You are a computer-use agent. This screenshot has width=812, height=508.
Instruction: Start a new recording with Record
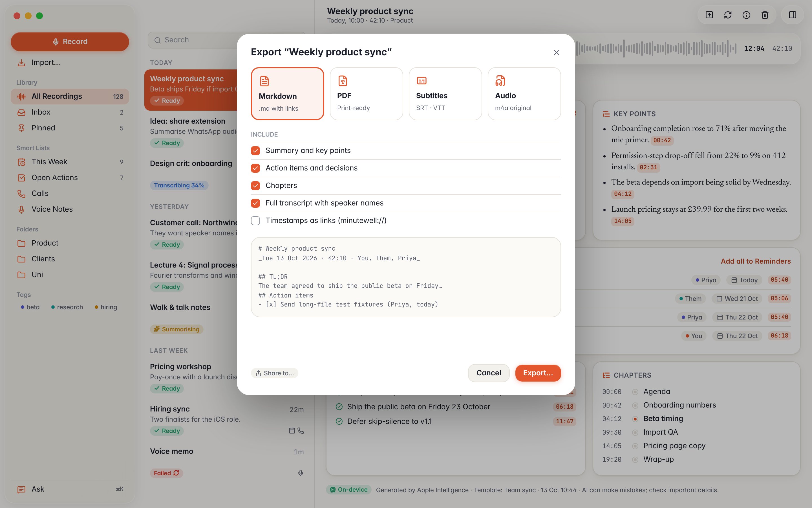[x=70, y=42]
